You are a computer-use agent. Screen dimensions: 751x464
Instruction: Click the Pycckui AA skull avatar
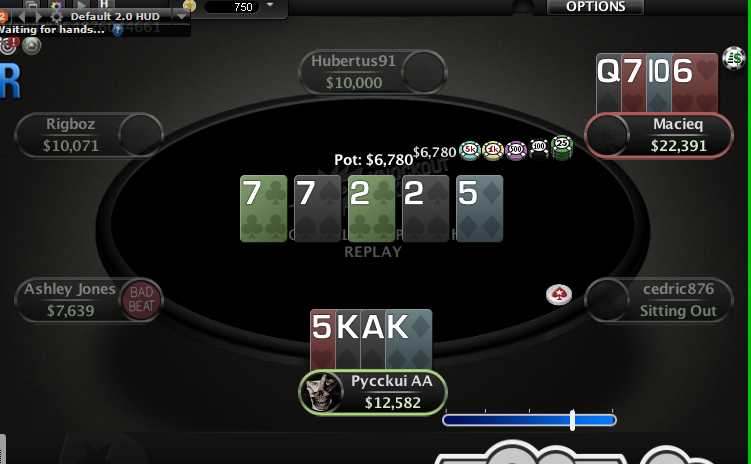(322, 392)
